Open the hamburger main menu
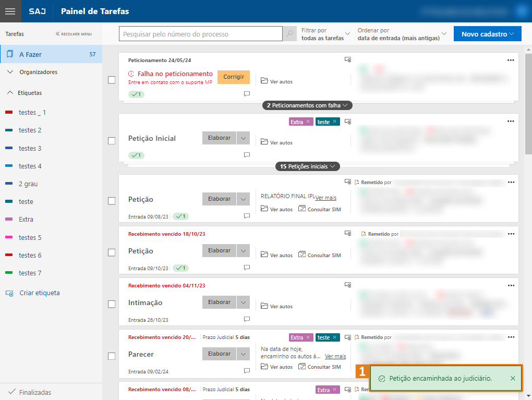 click(10, 11)
